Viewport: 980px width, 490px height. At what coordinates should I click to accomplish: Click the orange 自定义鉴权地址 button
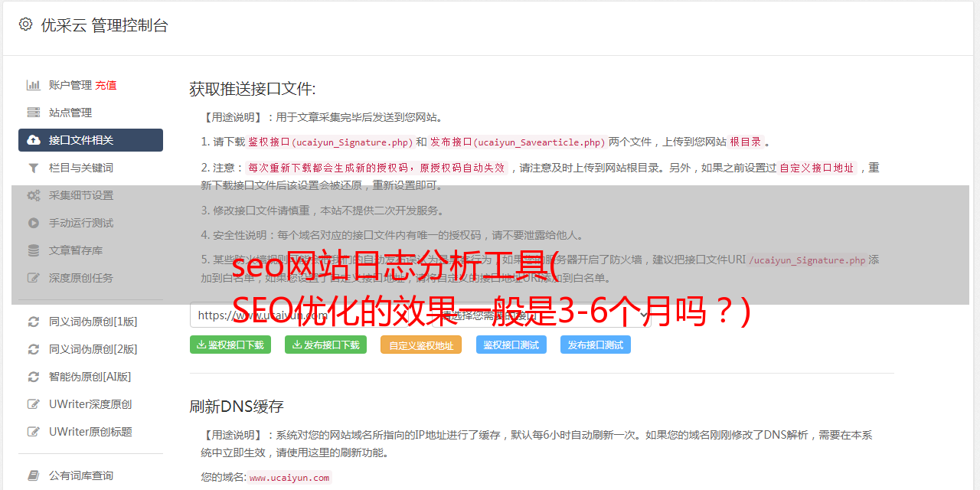tap(421, 345)
